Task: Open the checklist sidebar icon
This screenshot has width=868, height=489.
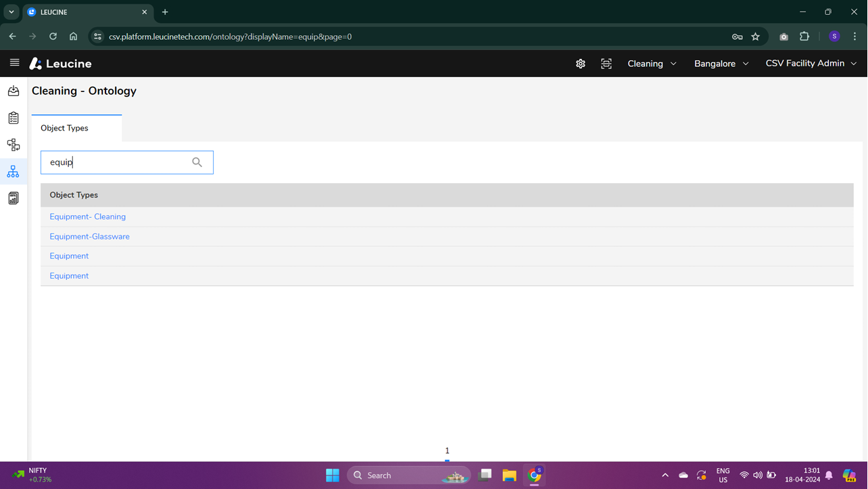Action: click(14, 118)
